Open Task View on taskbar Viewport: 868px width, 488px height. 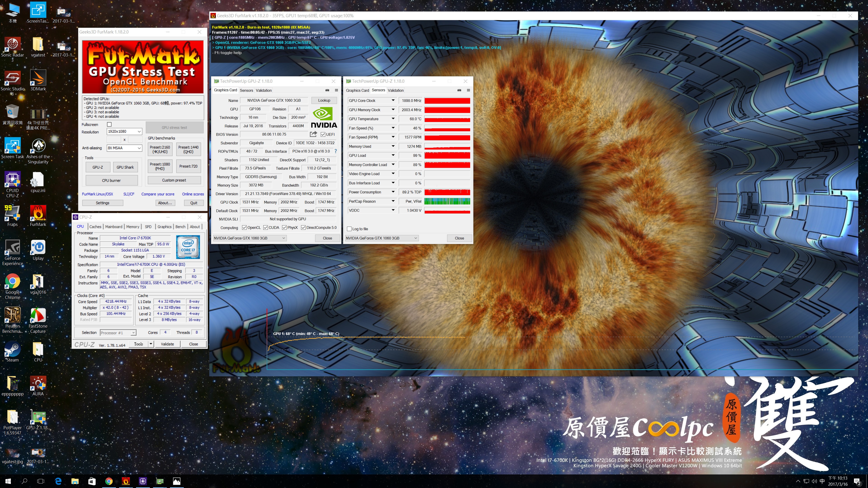[41, 481]
